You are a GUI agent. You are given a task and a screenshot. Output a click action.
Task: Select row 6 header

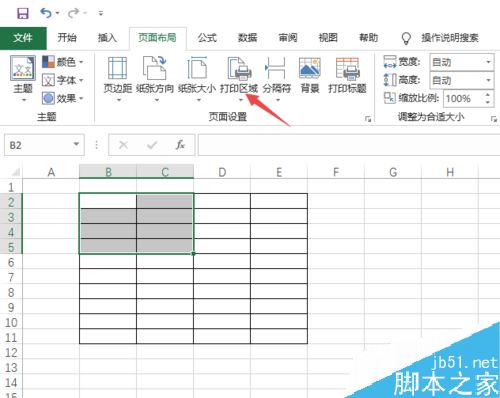(11, 262)
